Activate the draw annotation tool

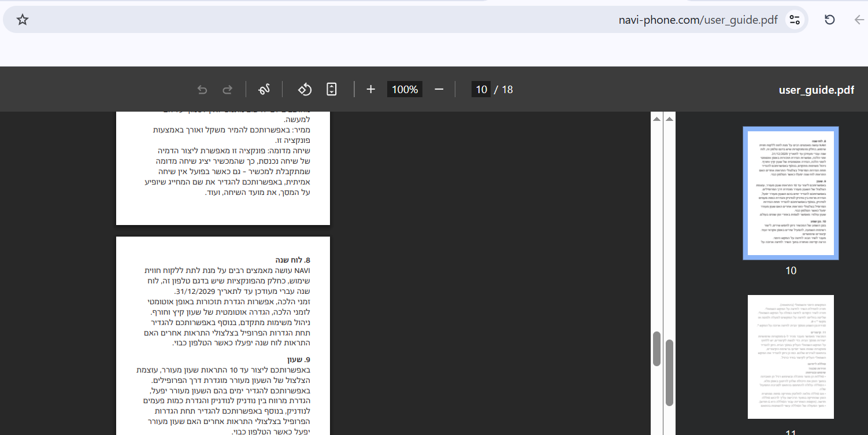(264, 90)
